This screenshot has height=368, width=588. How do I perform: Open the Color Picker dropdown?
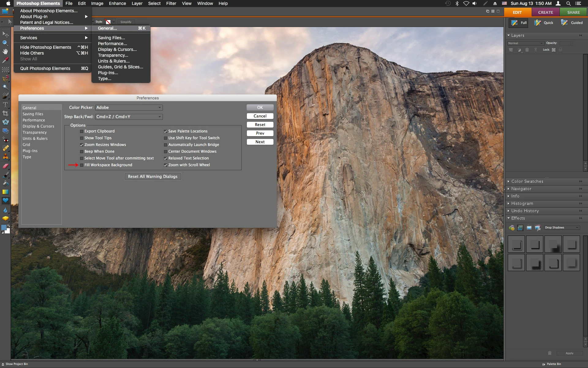pos(129,108)
